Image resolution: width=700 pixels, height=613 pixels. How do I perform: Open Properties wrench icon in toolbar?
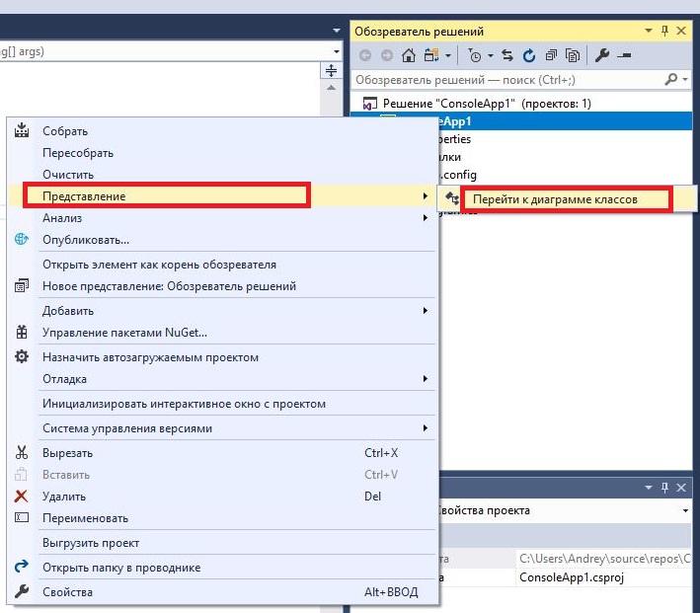602,55
